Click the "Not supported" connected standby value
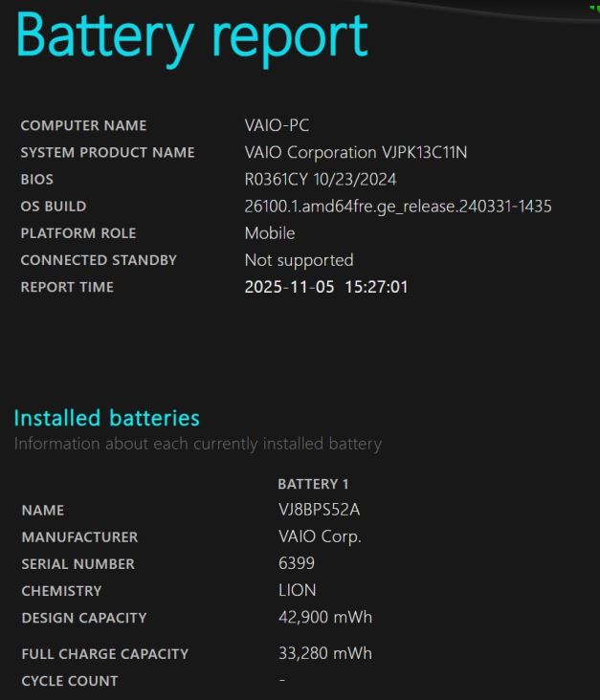Screen dimensions: 600x700 [x=299, y=259]
